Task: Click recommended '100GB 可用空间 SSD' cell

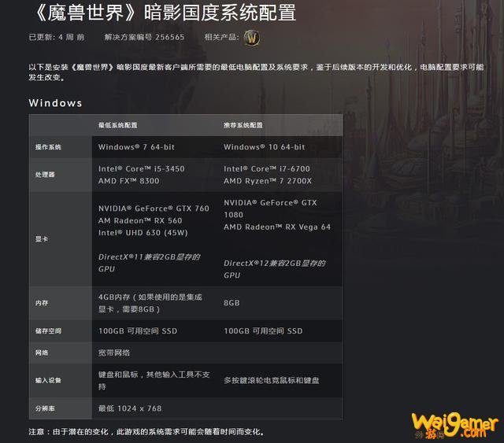Action: click(263, 331)
